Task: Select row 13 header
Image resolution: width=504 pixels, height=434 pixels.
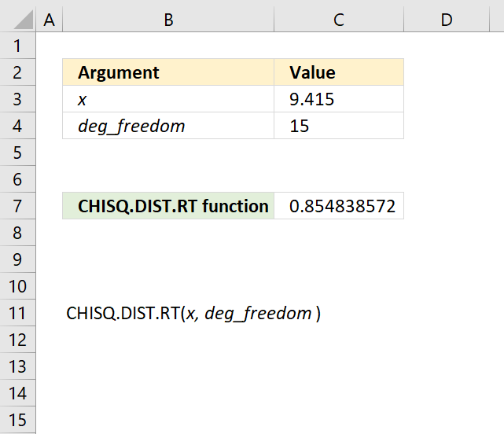Action: pyautogui.click(x=17, y=366)
